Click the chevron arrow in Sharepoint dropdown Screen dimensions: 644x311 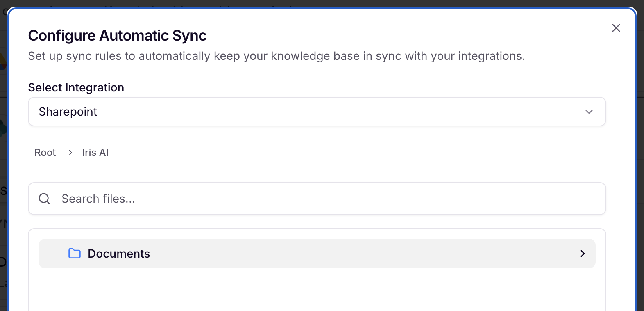(589, 112)
